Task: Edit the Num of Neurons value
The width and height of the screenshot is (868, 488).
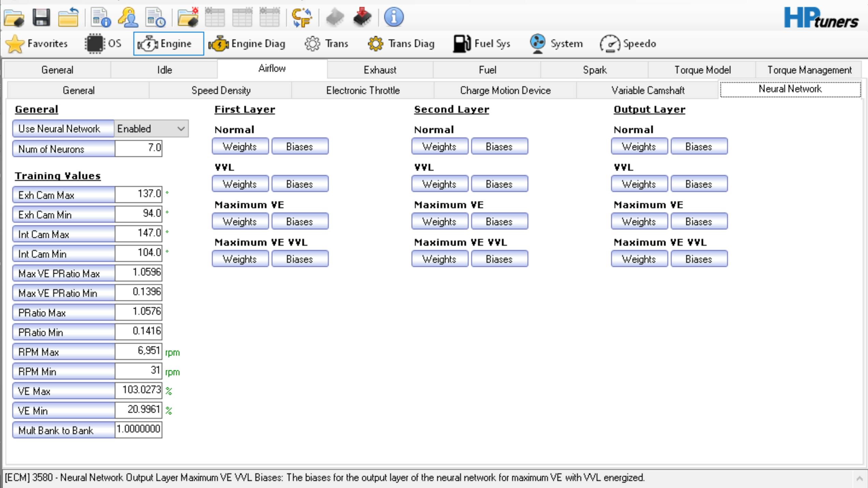Action: coord(138,148)
